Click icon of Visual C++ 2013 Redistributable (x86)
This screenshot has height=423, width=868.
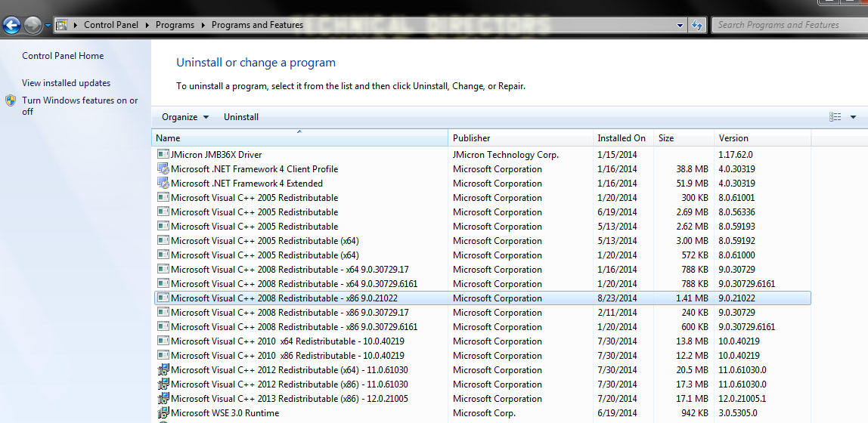(x=163, y=399)
